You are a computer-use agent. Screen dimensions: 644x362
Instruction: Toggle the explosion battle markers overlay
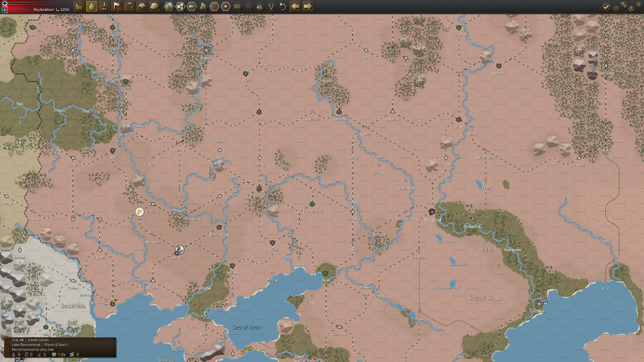[260, 7]
